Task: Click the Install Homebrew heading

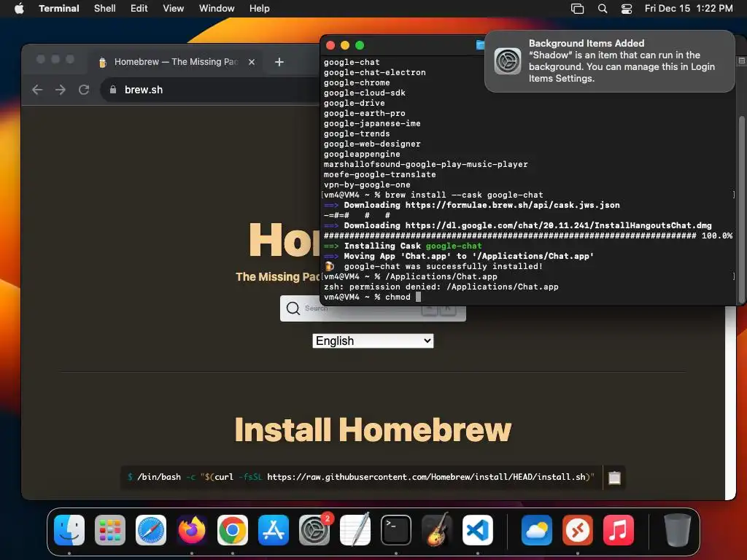Action: point(373,429)
